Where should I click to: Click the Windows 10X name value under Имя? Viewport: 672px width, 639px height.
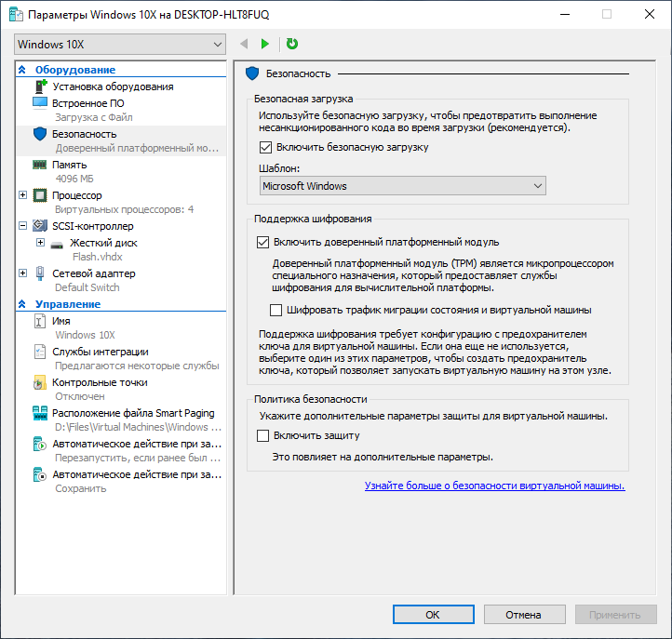tap(85, 335)
